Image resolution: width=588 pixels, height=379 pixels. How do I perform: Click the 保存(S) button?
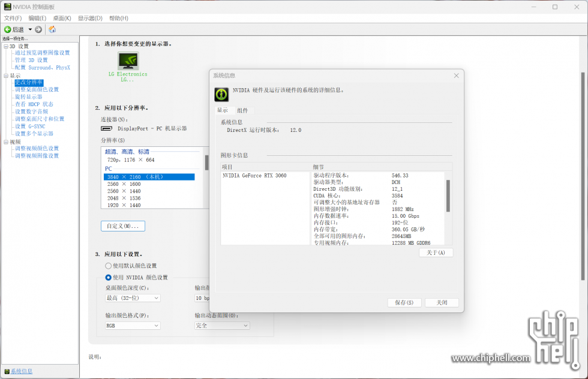[404, 302]
